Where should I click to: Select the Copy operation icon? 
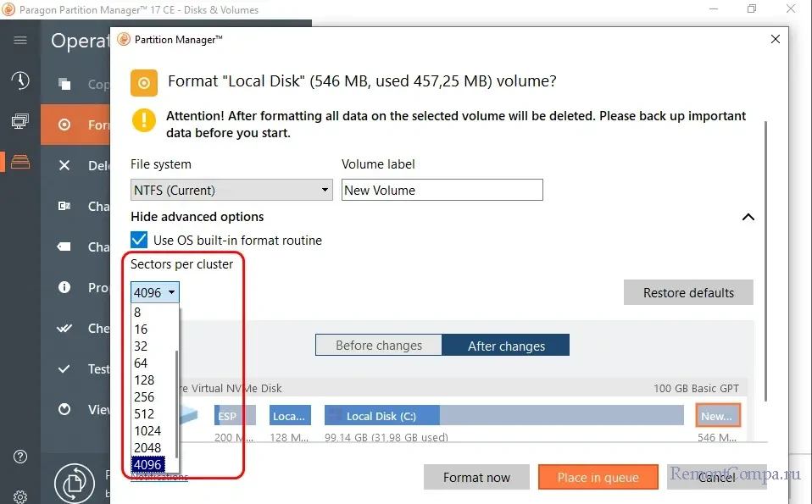[64, 84]
